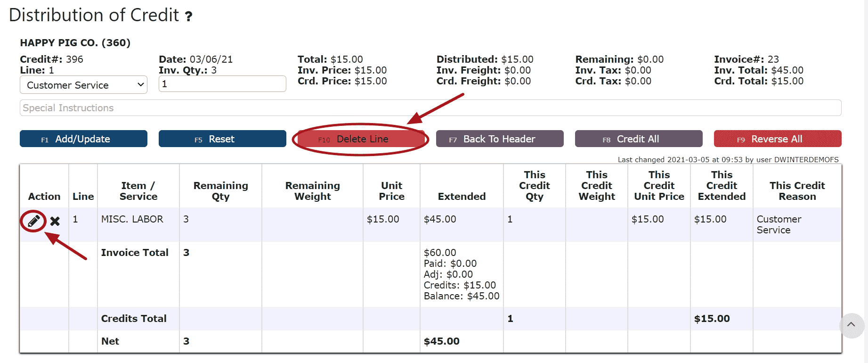Click the Delete Line button
868x363 pixels.
pyautogui.click(x=361, y=139)
